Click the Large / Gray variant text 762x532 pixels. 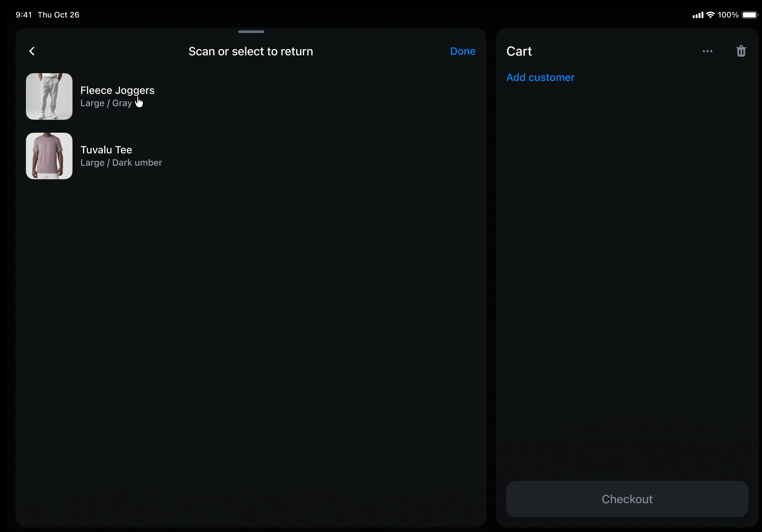[106, 103]
